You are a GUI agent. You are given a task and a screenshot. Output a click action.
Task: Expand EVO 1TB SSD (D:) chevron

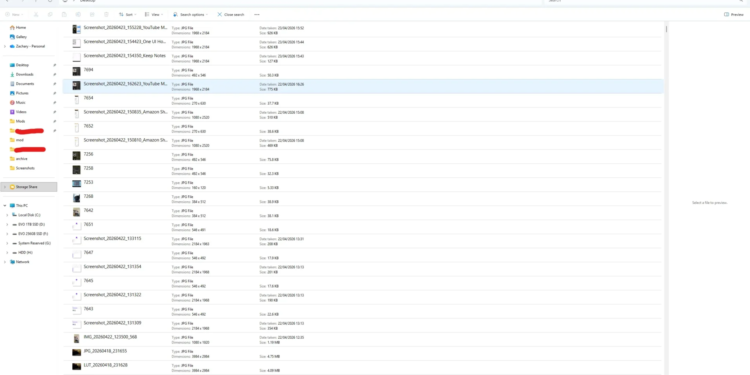[7, 224]
